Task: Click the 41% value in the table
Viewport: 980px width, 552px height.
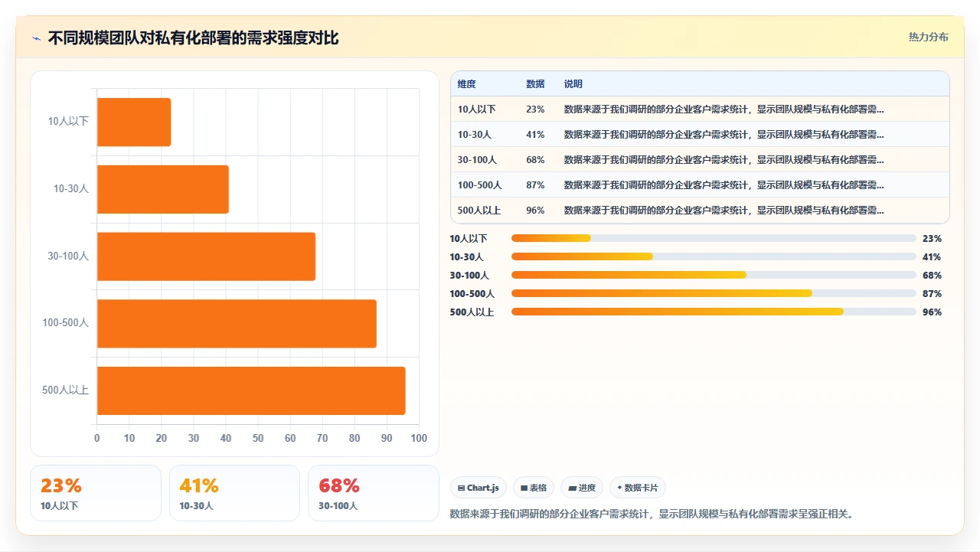Action: 535,135
